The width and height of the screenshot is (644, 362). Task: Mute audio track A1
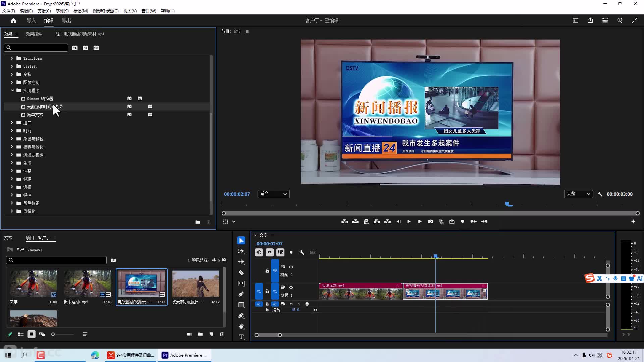point(291,304)
